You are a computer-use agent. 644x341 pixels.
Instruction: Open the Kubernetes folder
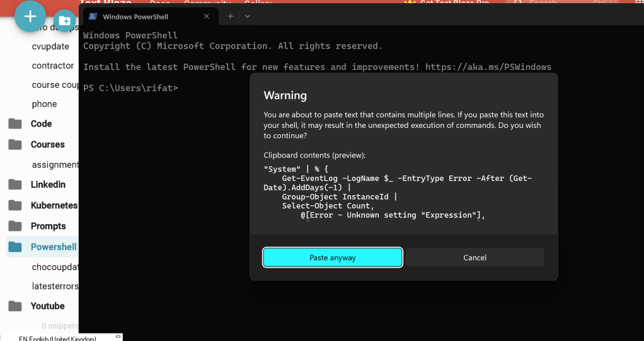point(54,205)
